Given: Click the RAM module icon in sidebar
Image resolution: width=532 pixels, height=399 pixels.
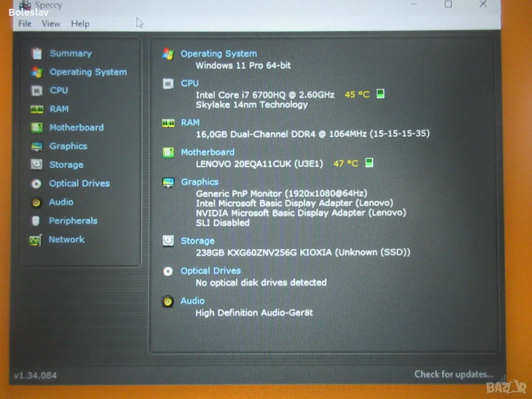Looking at the screenshot, I should coord(37,109).
